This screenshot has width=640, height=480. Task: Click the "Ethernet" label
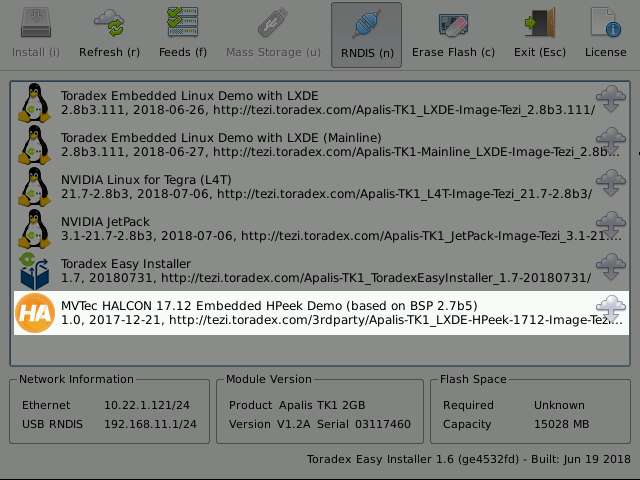pos(46,405)
